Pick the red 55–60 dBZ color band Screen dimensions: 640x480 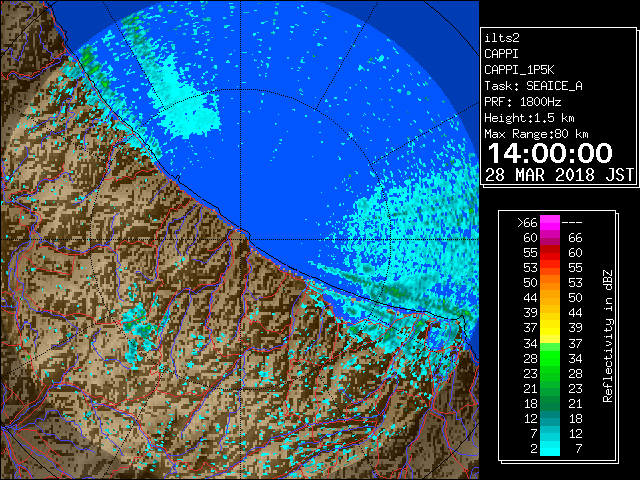550,253
